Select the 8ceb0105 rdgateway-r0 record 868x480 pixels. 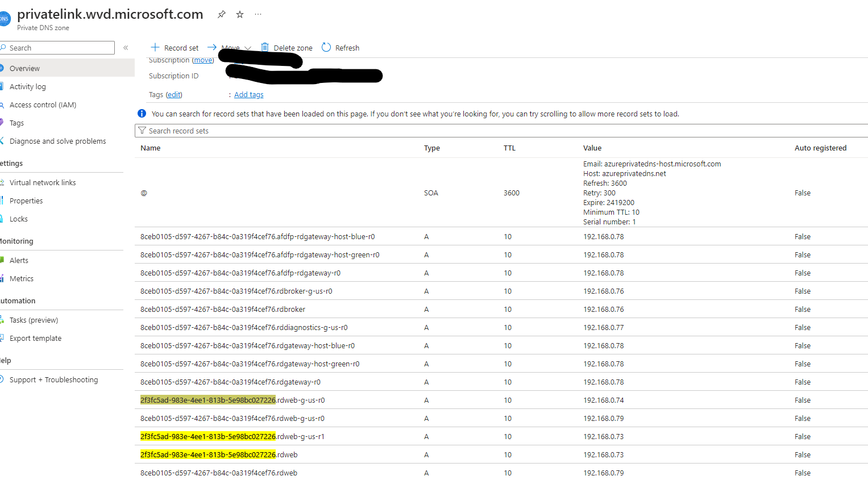(x=501, y=382)
